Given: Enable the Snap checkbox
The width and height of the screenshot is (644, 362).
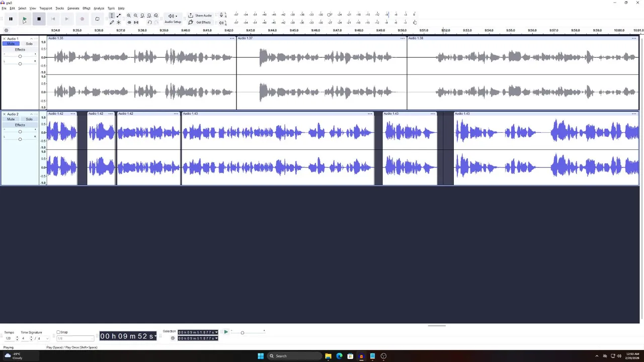Looking at the screenshot, I should [x=58, y=332].
